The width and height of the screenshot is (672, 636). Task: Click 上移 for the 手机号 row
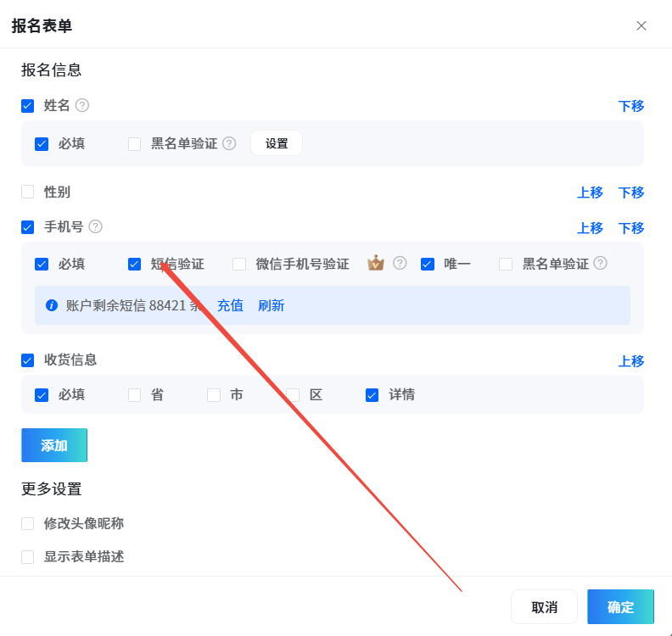[x=590, y=228]
